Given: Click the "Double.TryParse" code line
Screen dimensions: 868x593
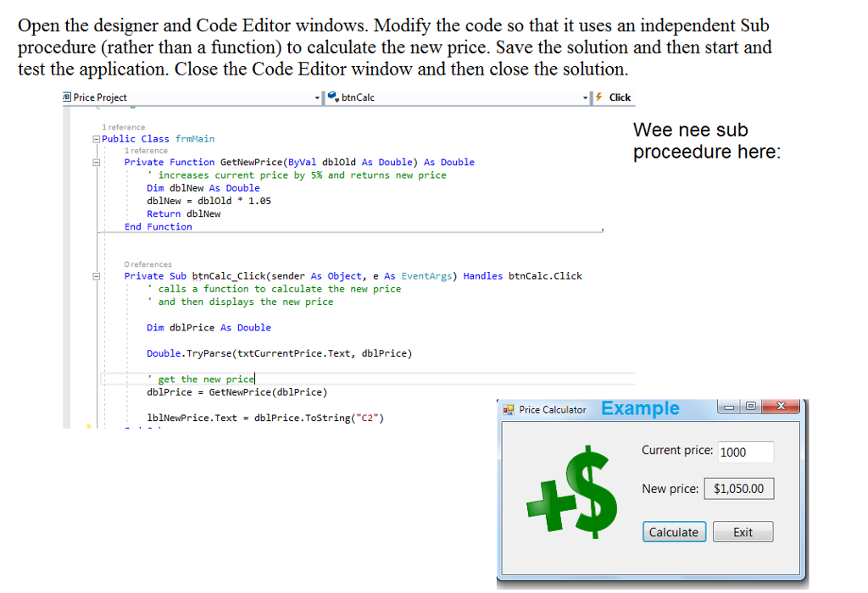Looking at the screenshot, I should click(x=279, y=353).
